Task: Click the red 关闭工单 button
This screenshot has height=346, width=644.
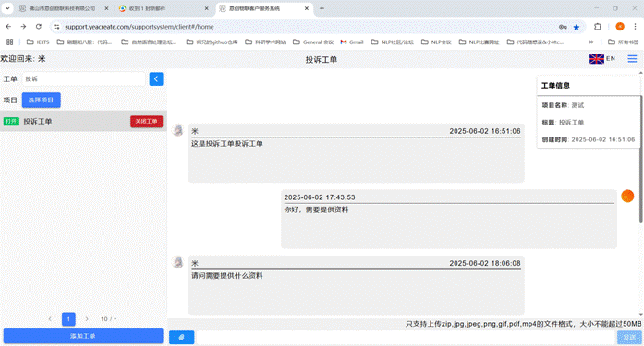Action: pos(147,122)
